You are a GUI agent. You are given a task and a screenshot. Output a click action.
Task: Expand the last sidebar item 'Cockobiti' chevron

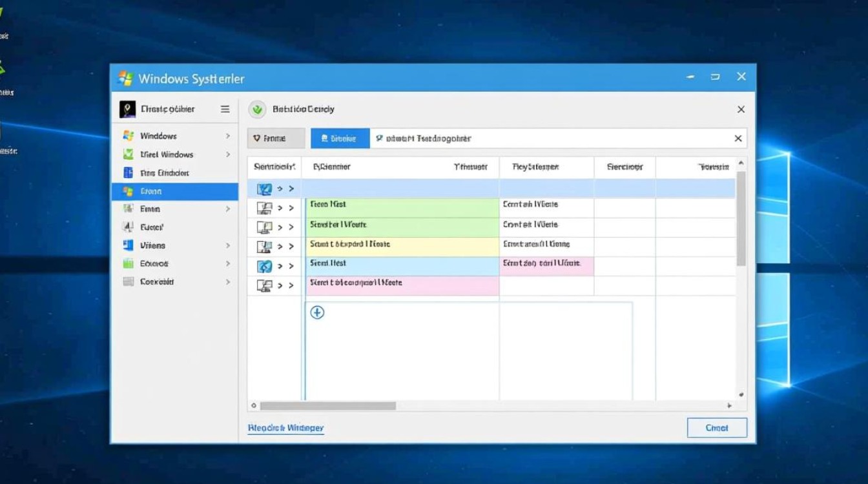(228, 282)
